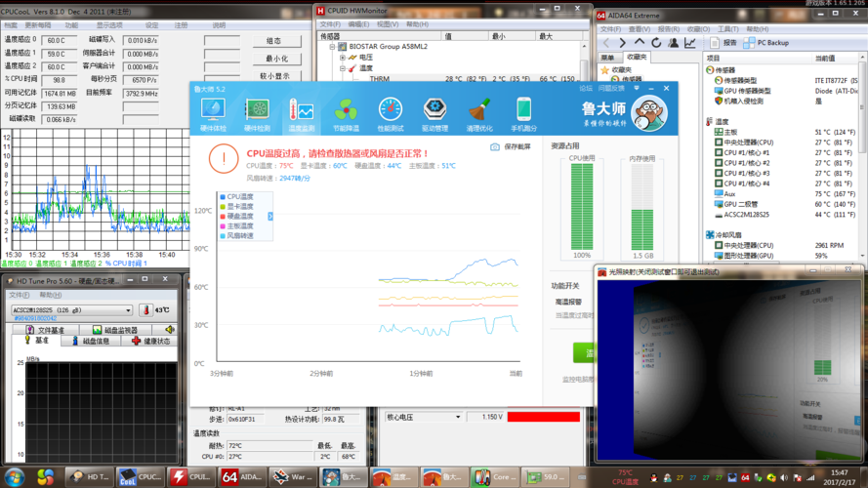This screenshot has height=488, width=868.
Task: Click HD Tune speaker tab icon
Action: pos(169,329)
